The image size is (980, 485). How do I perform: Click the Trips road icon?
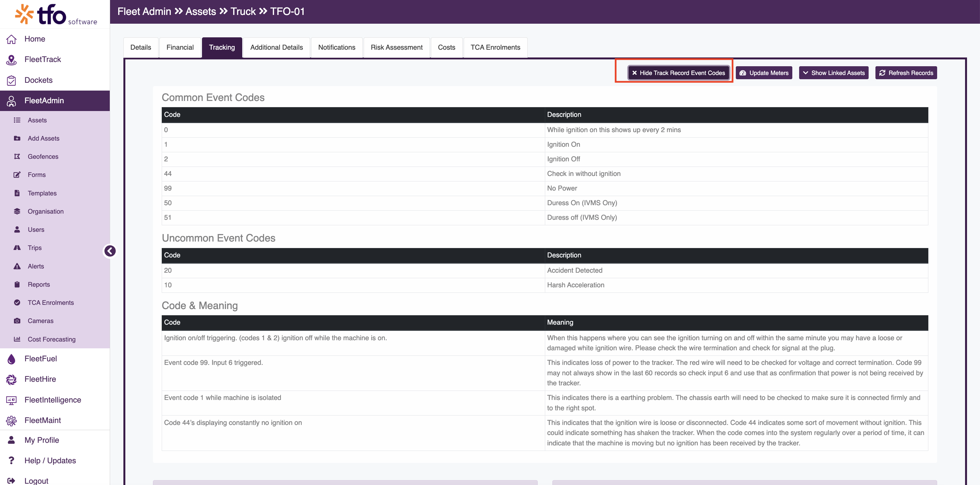17,248
